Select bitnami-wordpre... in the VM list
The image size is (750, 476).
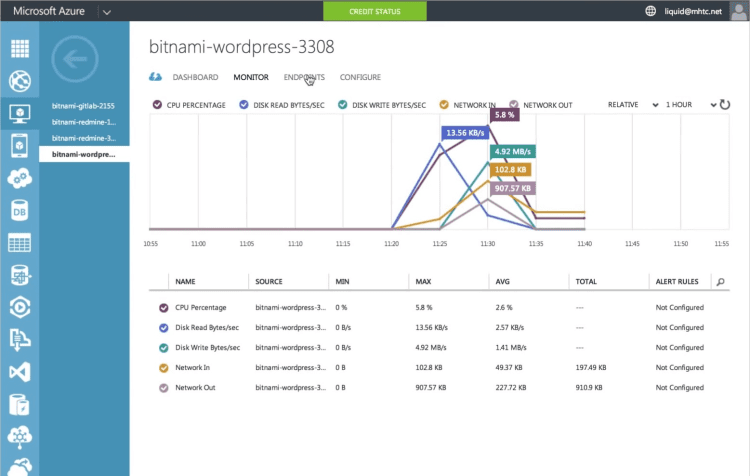[x=84, y=154]
